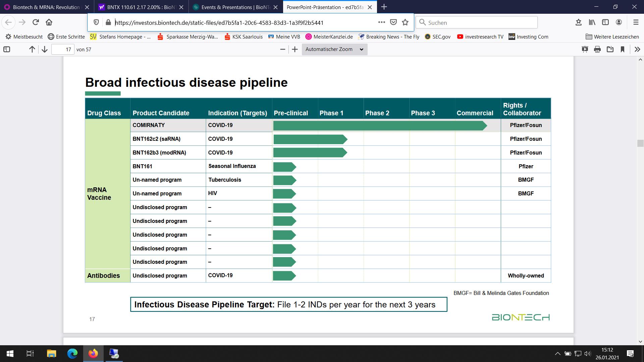Open the Firefox application menu
The width and height of the screenshot is (644, 362).
[x=636, y=22]
